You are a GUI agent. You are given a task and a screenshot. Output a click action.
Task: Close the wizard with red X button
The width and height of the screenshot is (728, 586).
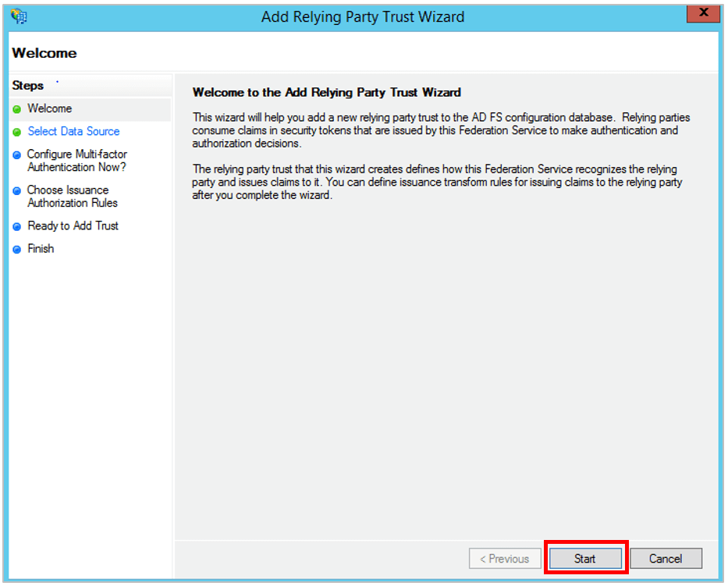pos(703,13)
